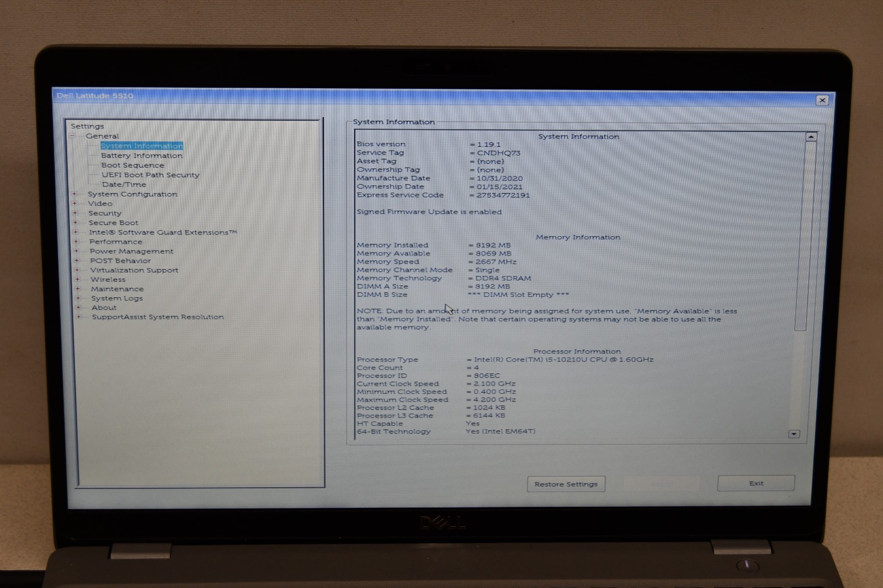Expand the Maintenance section
The image size is (883, 588).
[77, 288]
